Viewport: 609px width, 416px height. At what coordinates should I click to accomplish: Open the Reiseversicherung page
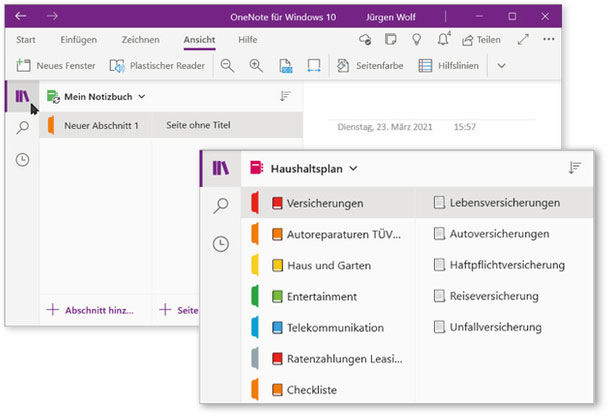click(504, 296)
